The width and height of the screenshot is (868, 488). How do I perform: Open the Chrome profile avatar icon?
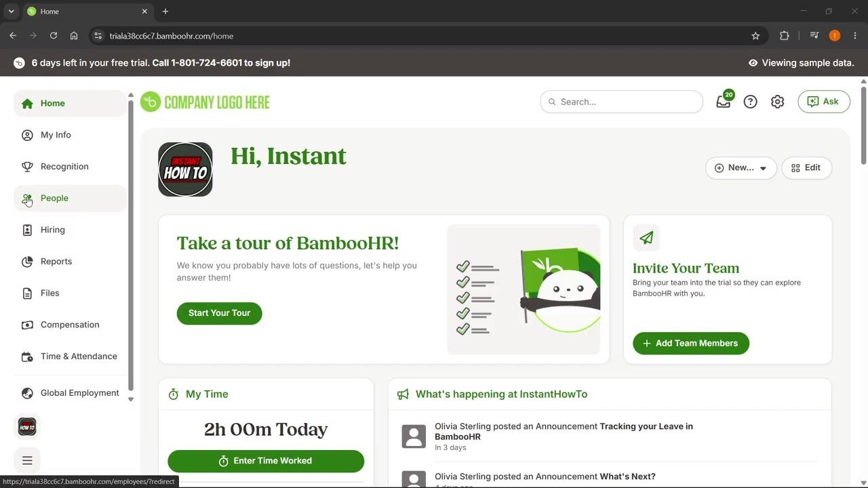click(x=835, y=36)
